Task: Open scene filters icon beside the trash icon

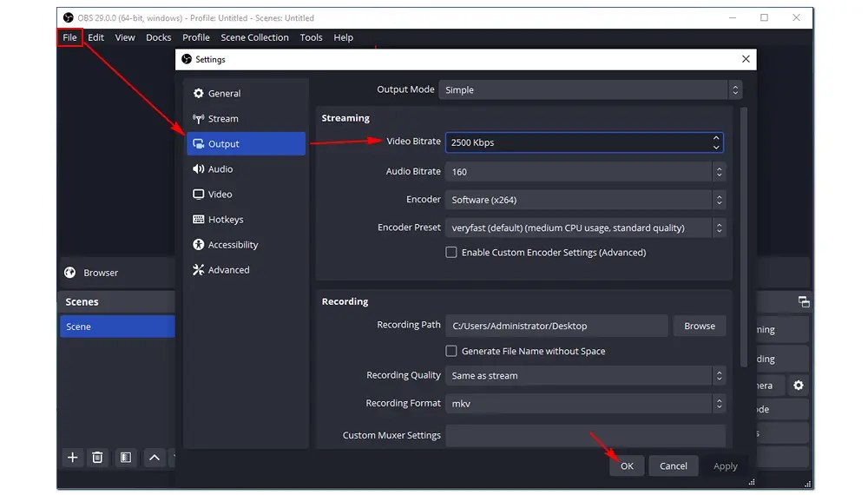Action: 126,458
